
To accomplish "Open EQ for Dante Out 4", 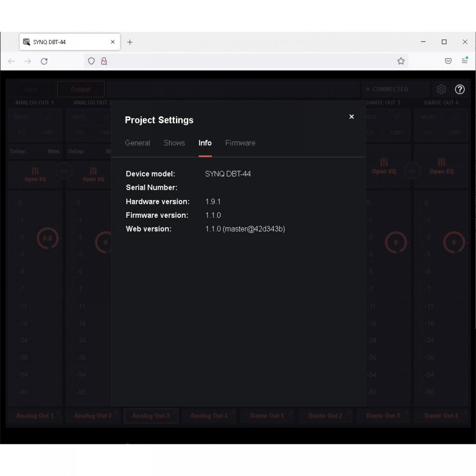I will pyautogui.click(x=441, y=166).
